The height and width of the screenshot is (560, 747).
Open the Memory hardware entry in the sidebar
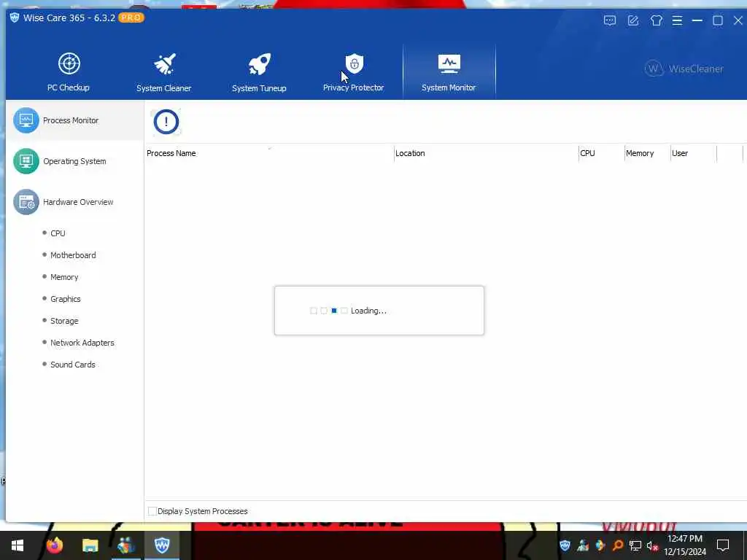pyautogui.click(x=64, y=277)
